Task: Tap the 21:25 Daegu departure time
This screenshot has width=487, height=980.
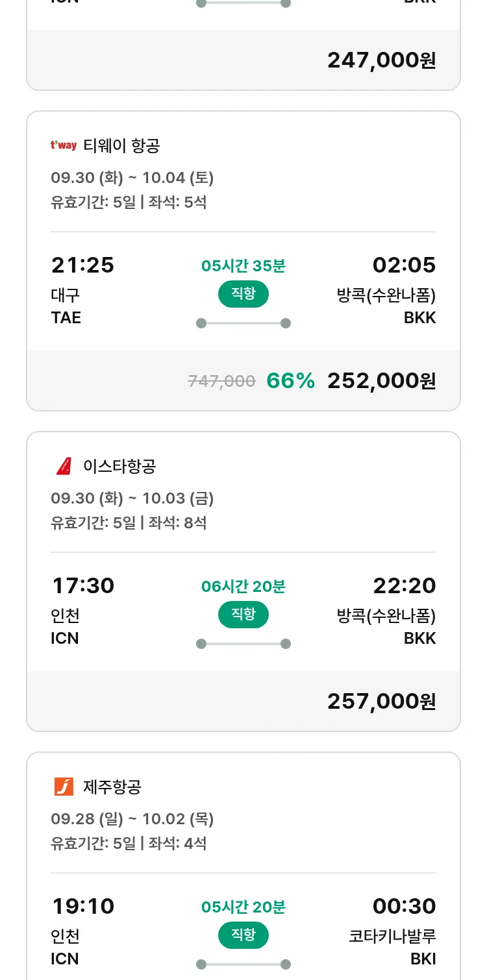Action: click(x=82, y=265)
